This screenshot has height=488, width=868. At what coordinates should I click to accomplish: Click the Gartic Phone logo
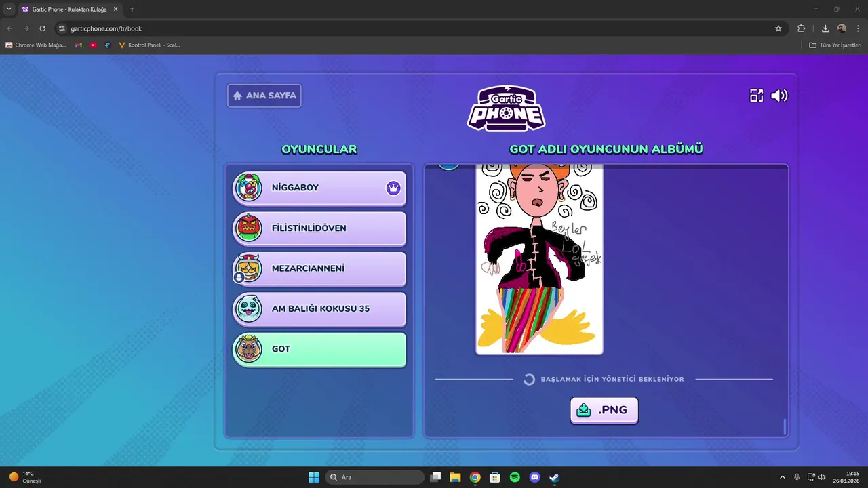506,108
